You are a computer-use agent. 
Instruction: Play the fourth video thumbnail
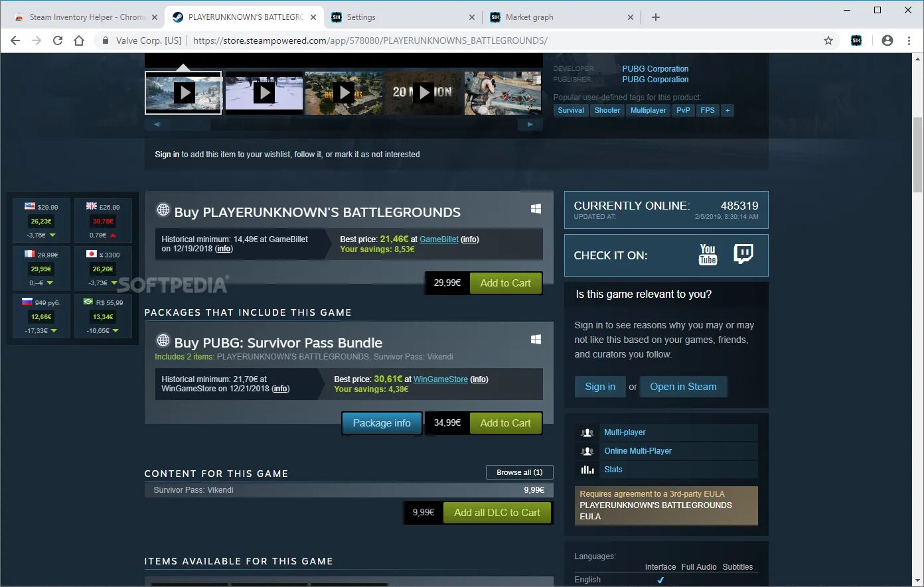423,92
